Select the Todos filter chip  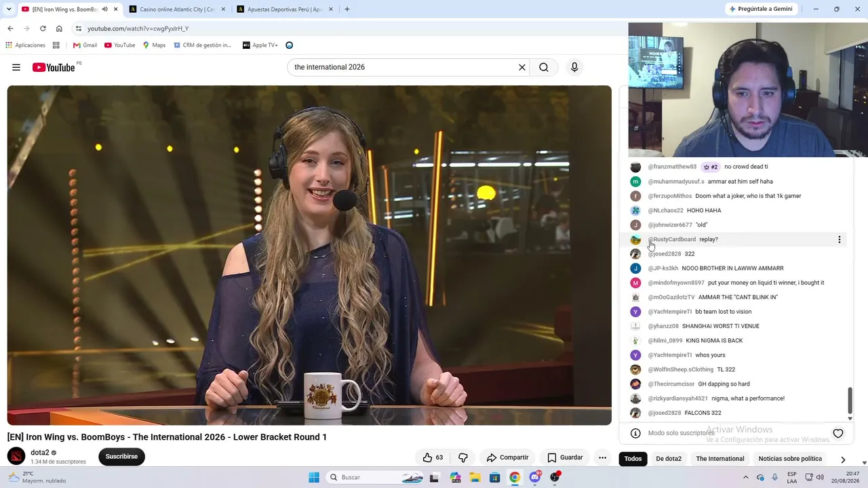(633, 459)
